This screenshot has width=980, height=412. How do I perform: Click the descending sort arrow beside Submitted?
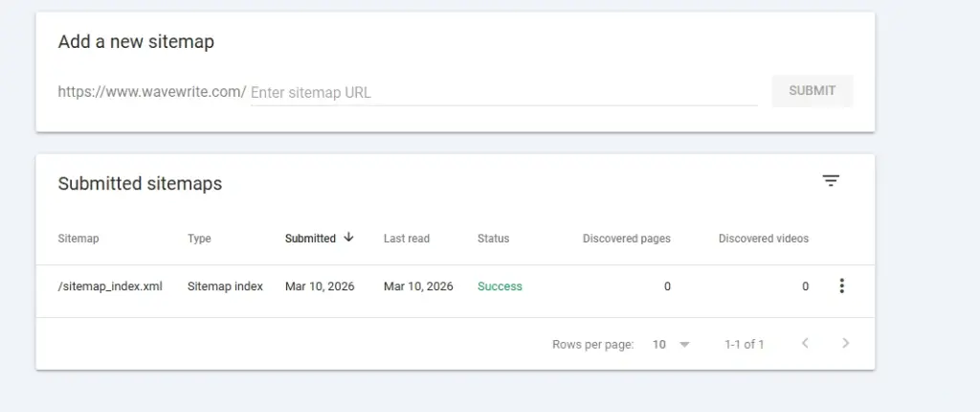coord(348,238)
